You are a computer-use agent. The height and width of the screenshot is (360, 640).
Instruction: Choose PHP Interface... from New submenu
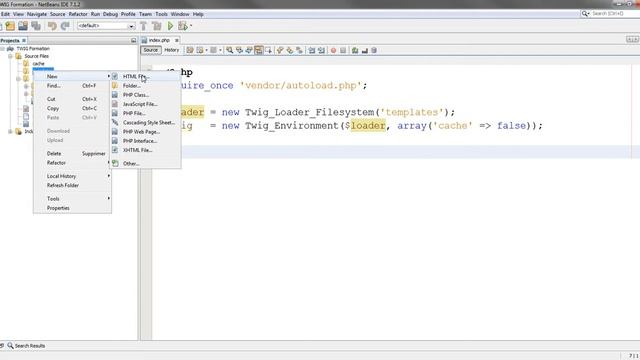(146, 141)
